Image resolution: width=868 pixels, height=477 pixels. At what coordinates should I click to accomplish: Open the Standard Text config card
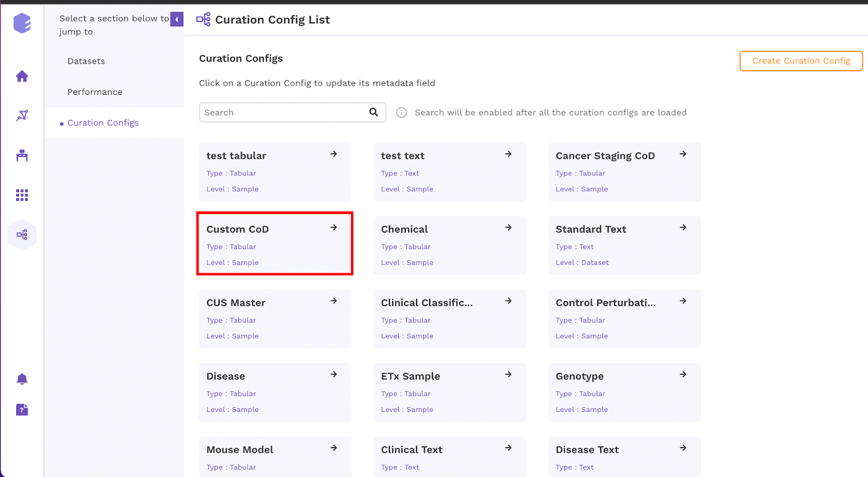(624, 246)
